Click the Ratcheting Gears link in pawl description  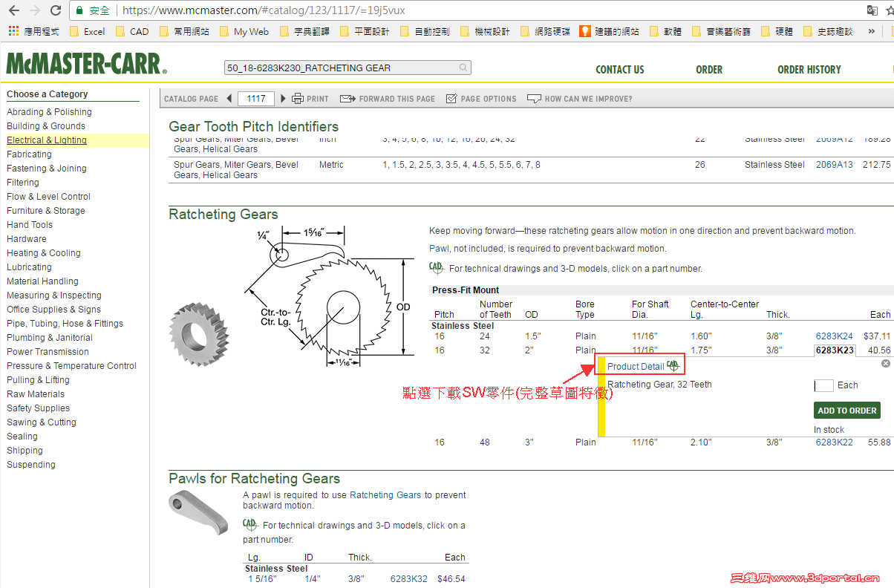tap(385, 495)
